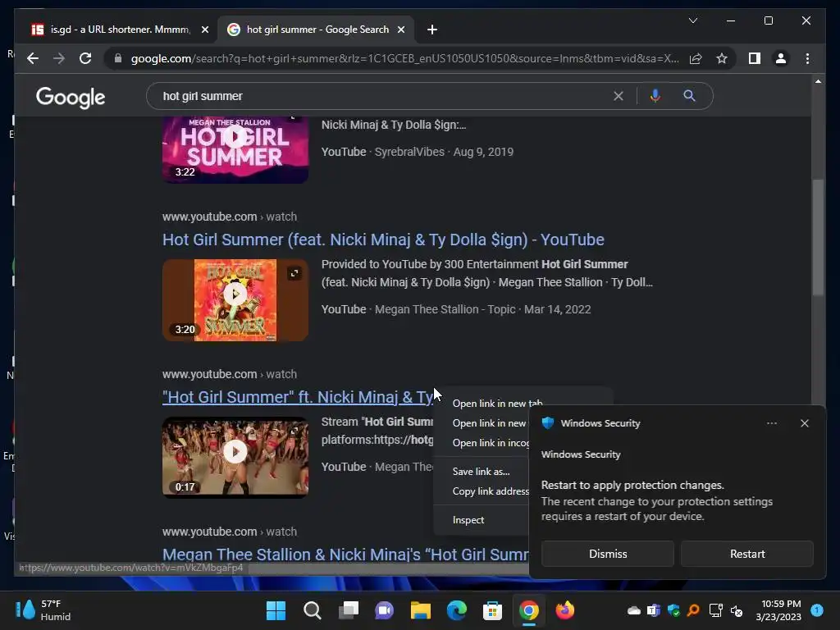Choose Open link in incognito window
840x630 pixels.
coord(491,443)
